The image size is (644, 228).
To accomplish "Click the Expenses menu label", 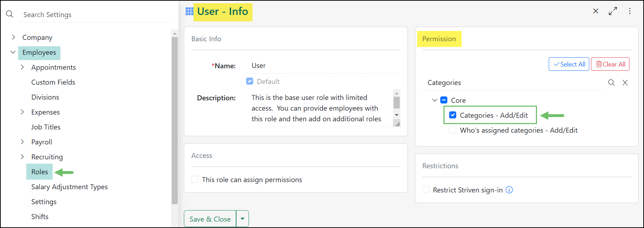I will pos(46,112).
